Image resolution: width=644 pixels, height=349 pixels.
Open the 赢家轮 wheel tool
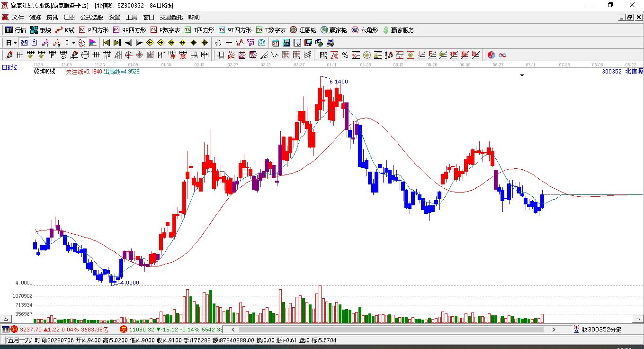tap(334, 30)
